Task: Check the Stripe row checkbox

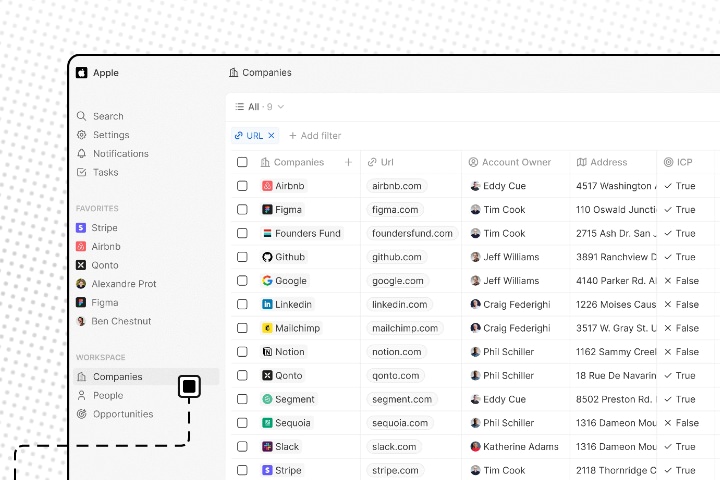Action: tap(242, 470)
